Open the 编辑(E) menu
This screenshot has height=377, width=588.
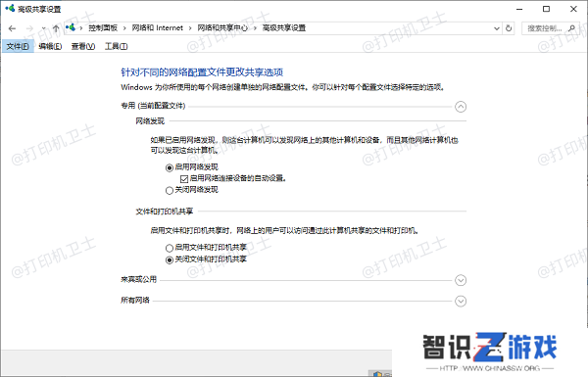50,46
